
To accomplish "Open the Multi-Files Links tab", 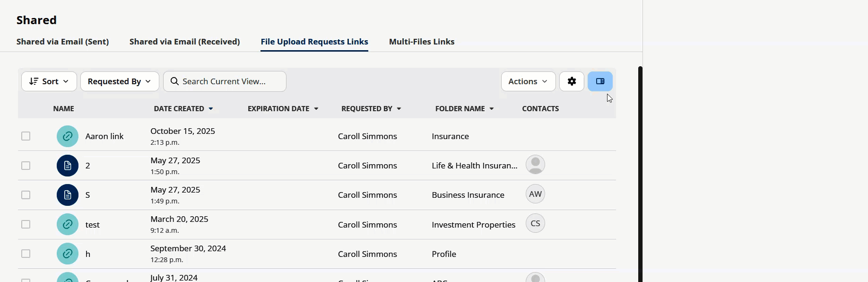I will point(421,42).
